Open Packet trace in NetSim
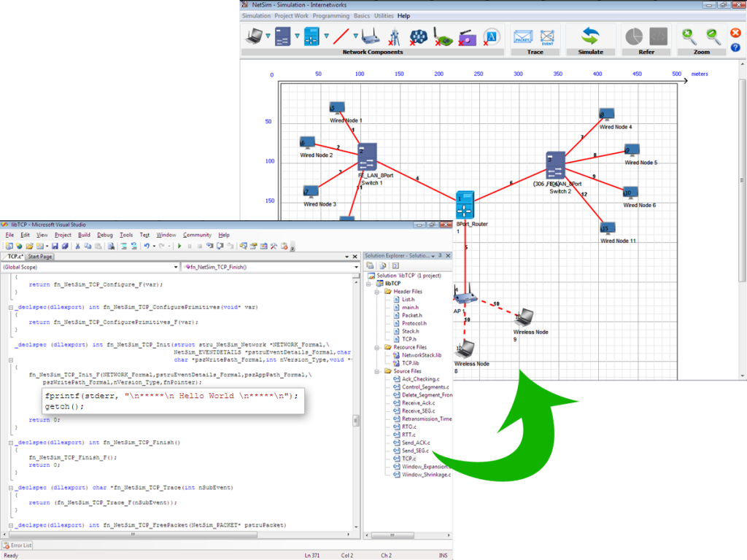 pyautogui.click(x=522, y=36)
